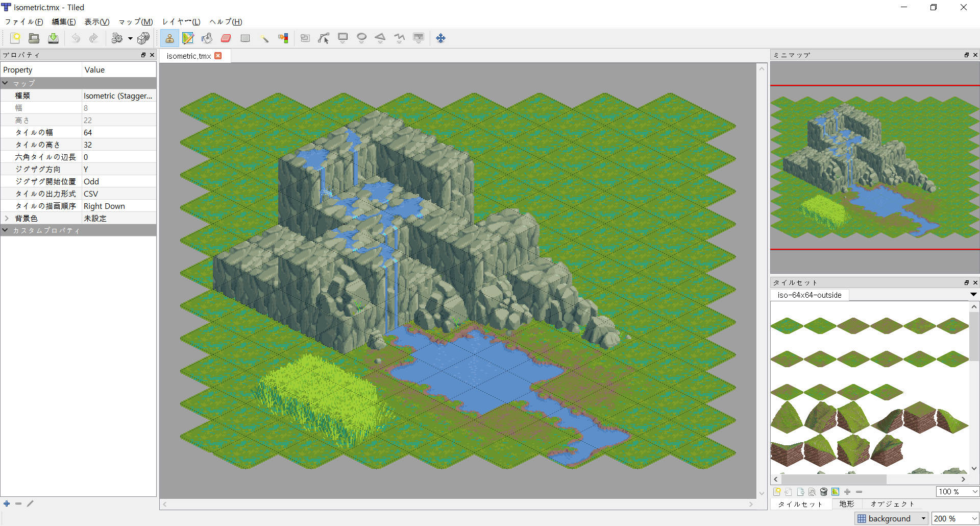Undo the last action
980x526 pixels.
76,38
